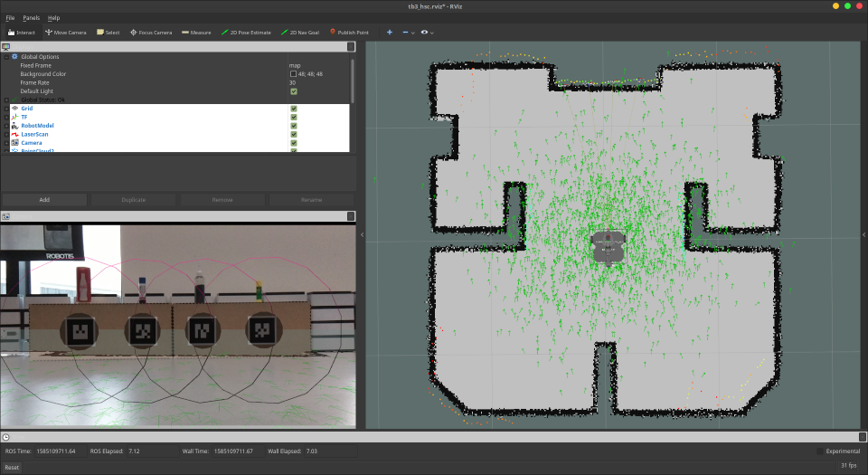Close the Time panel
Viewport: 868px width, 475px height.
(862, 437)
